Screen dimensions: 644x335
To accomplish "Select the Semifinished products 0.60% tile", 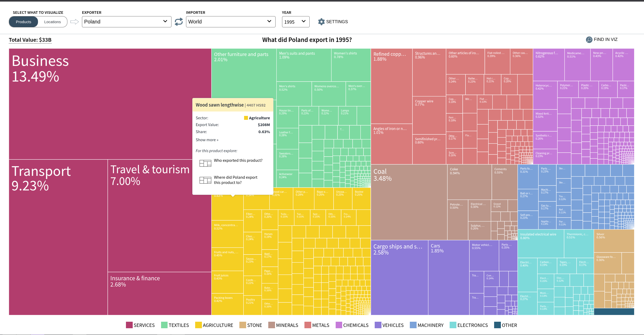I will click(x=429, y=149).
